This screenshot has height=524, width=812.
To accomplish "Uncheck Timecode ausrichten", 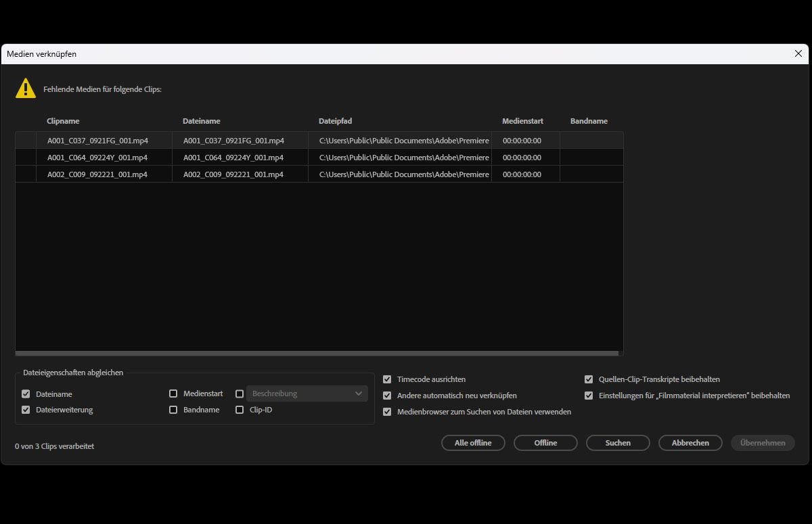I will tap(387, 379).
